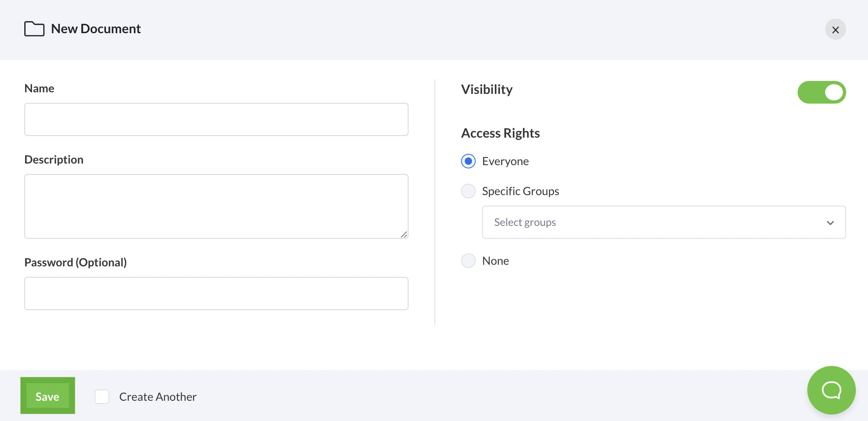Image resolution: width=868 pixels, height=421 pixels.
Task: Focus the Password (Optional) field
Action: point(216,293)
